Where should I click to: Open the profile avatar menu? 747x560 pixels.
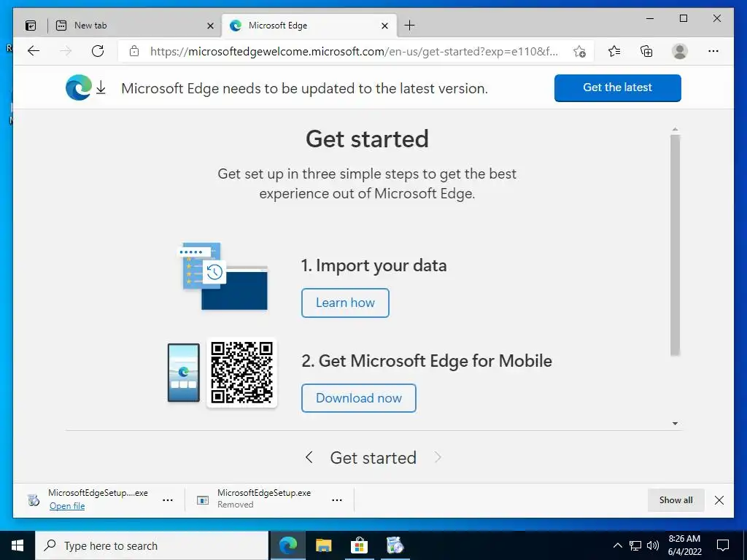(x=680, y=51)
